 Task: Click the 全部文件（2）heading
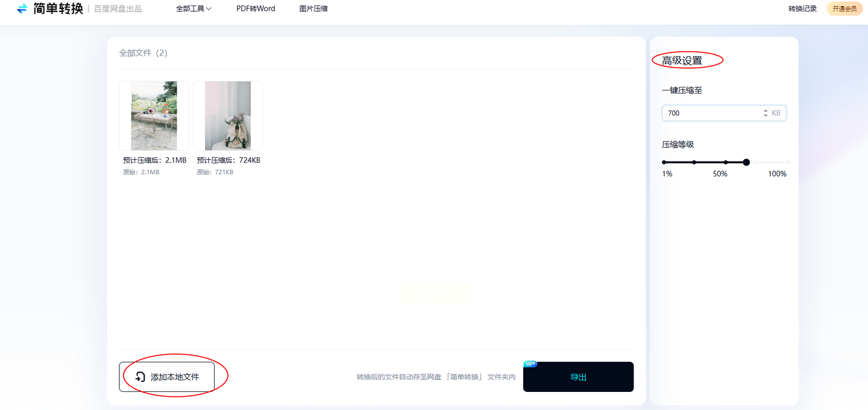143,53
